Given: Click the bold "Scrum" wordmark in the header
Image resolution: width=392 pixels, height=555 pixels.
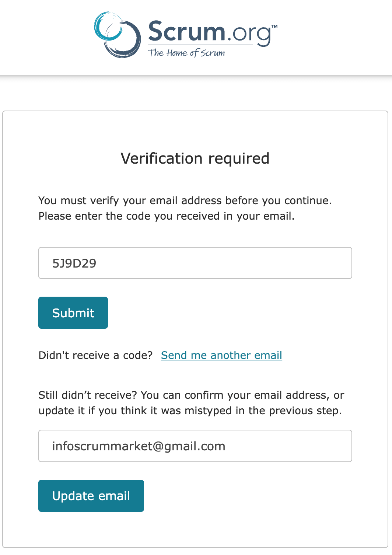Looking at the screenshot, I should tap(186, 32).
